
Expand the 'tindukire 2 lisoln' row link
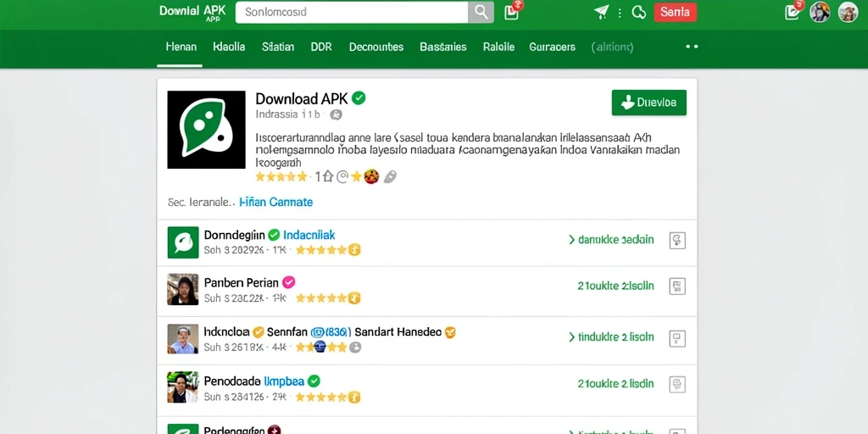coord(611,337)
